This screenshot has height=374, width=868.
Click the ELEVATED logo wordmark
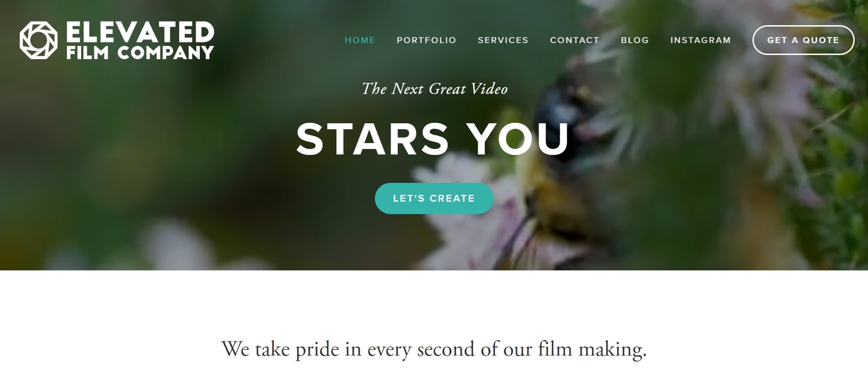point(140,32)
